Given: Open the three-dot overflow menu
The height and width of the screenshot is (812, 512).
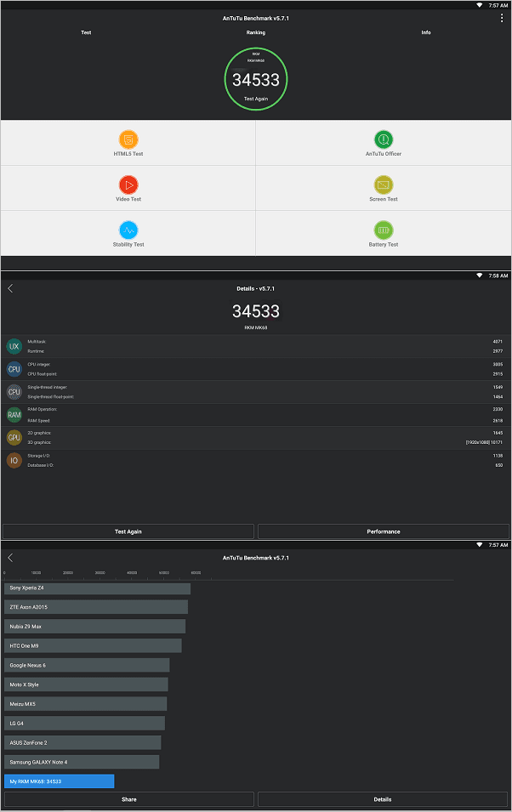Looking at the screenshot, I should tap(502, 18).
